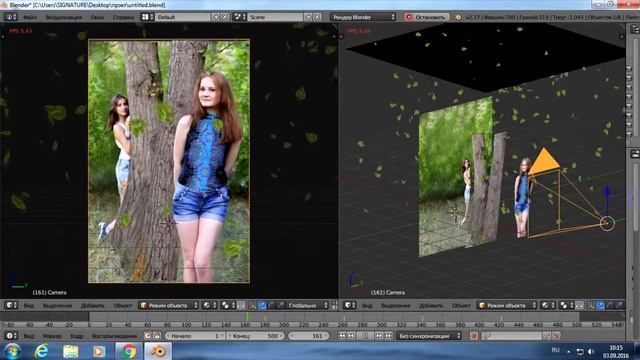Select translate manipulator in left viewport
The width and height of the screenshot is (640, 360).
coord(262,305)
